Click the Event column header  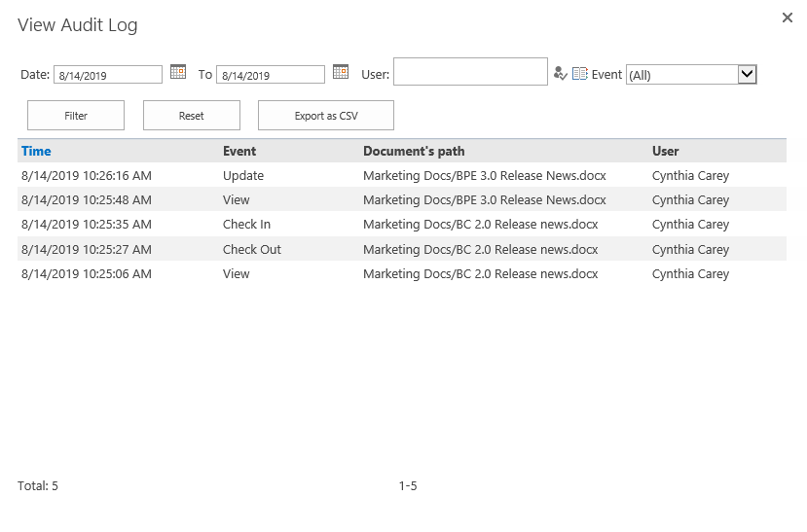click(x=239, y=151)
